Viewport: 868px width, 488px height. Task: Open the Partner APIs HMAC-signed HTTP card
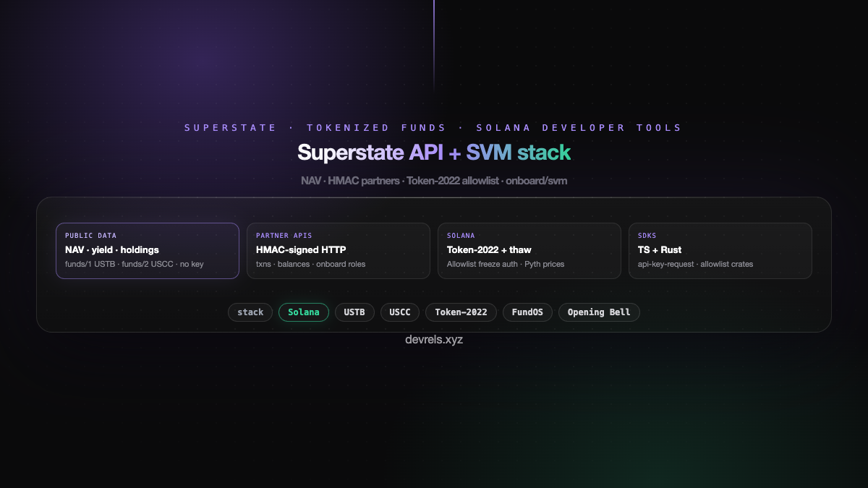click(x=339, y=251)
